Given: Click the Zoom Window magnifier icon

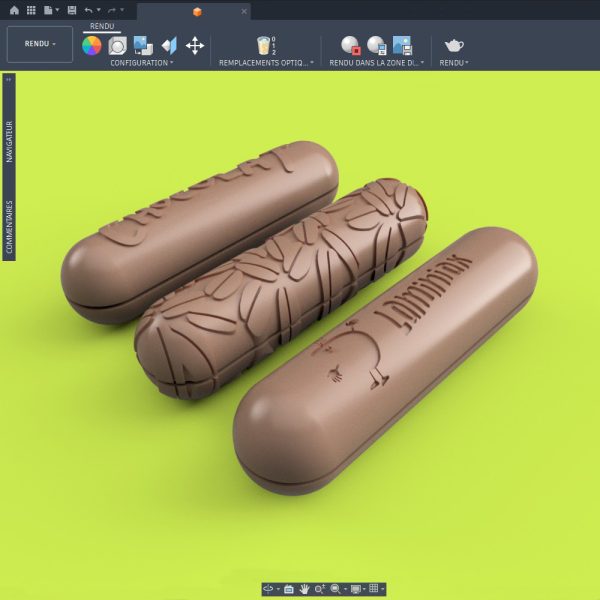Looking at the screenshot, I should 335,589.
